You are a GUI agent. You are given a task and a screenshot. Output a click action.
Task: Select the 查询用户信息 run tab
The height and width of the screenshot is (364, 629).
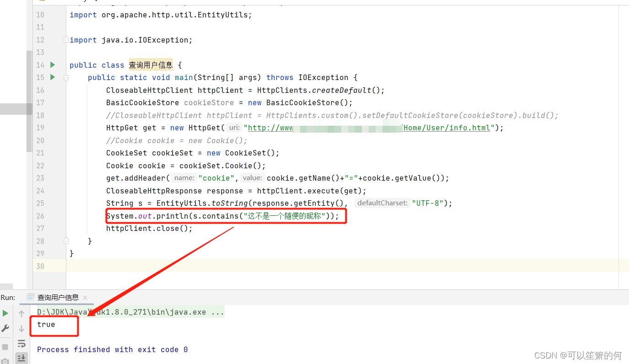coord(57,297)
